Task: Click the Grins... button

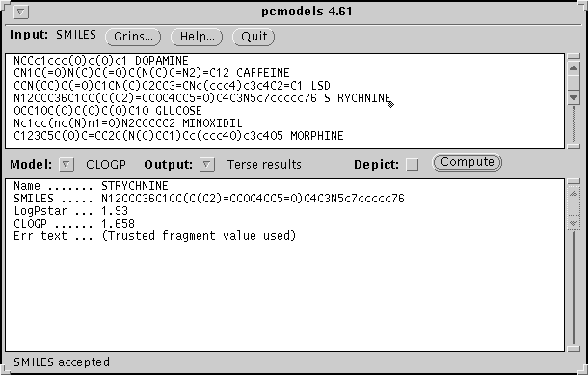Action: (133, 37)
